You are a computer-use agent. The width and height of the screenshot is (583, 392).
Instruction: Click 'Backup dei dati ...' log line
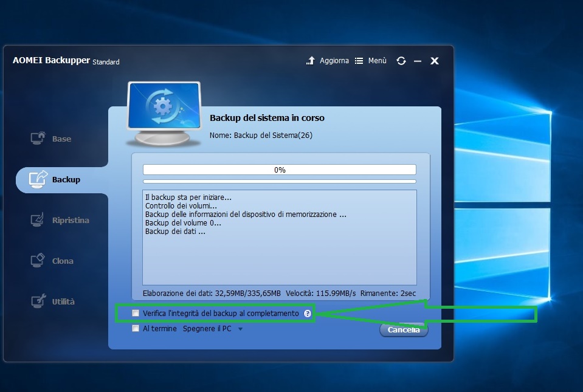point(175,232)
